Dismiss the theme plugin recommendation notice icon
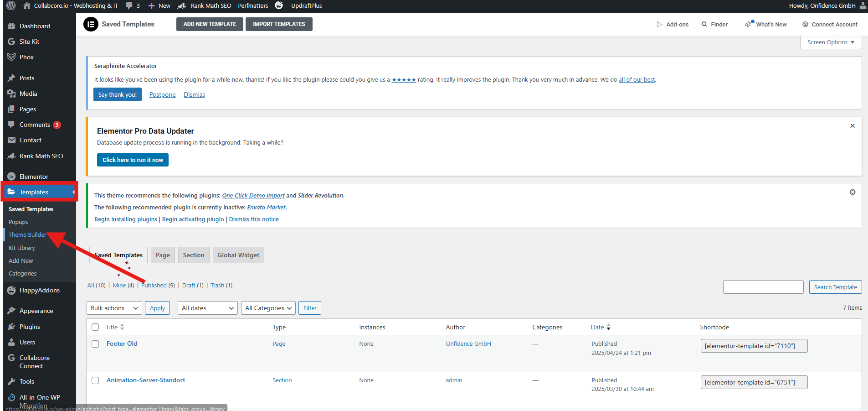 (853, 192)
